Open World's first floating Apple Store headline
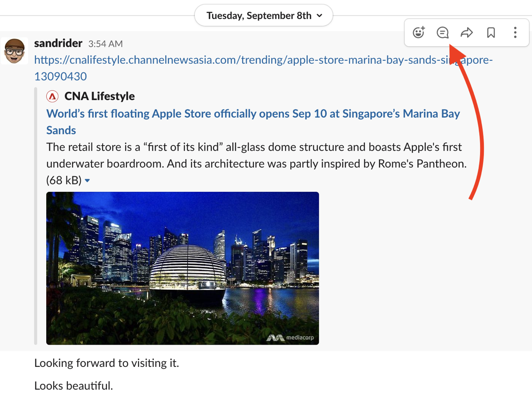 253,122
